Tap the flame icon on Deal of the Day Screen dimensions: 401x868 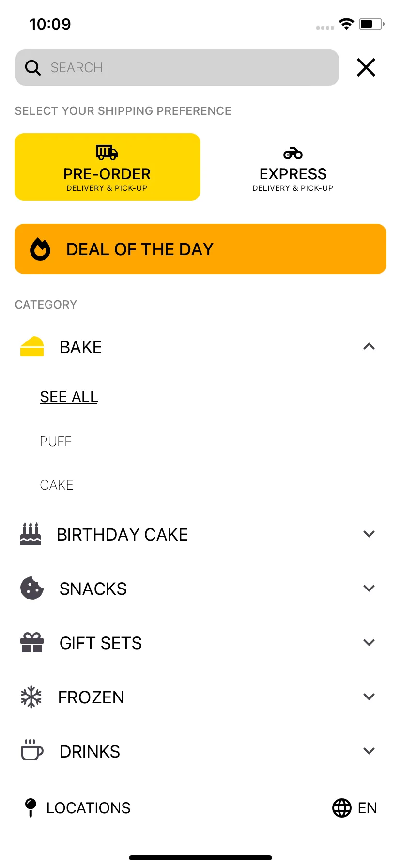pyautogui.click(x=40, y=249)
